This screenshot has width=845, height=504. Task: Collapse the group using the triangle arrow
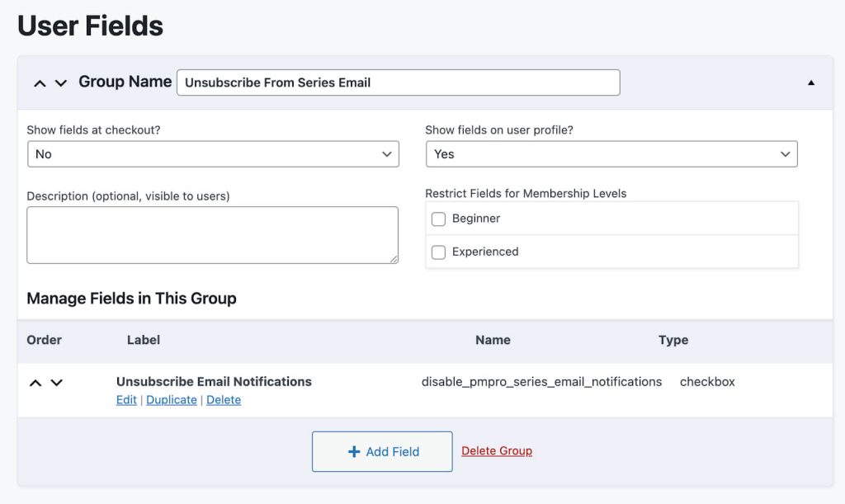pos(810,82)
